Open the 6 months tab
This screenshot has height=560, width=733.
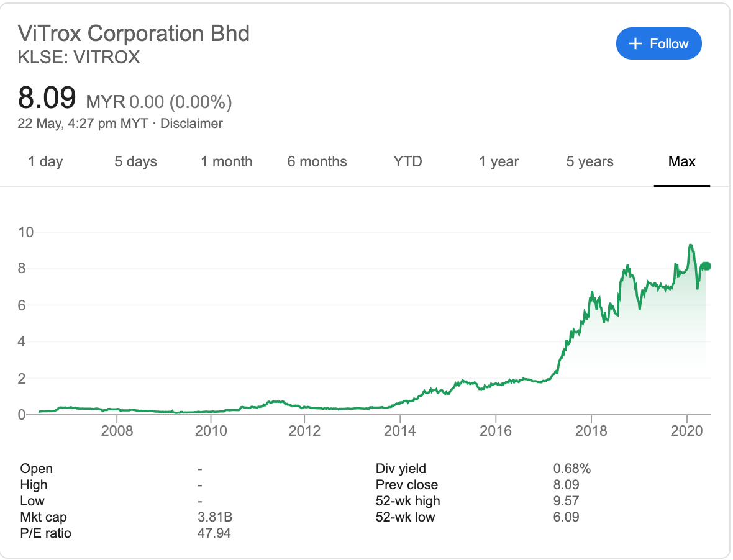[x=317, y=162]
